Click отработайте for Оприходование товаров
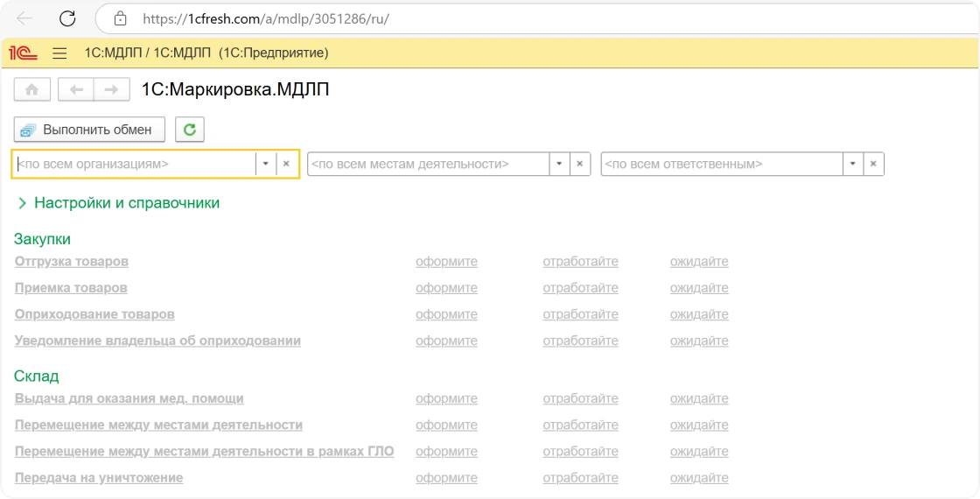 [581, 314]
